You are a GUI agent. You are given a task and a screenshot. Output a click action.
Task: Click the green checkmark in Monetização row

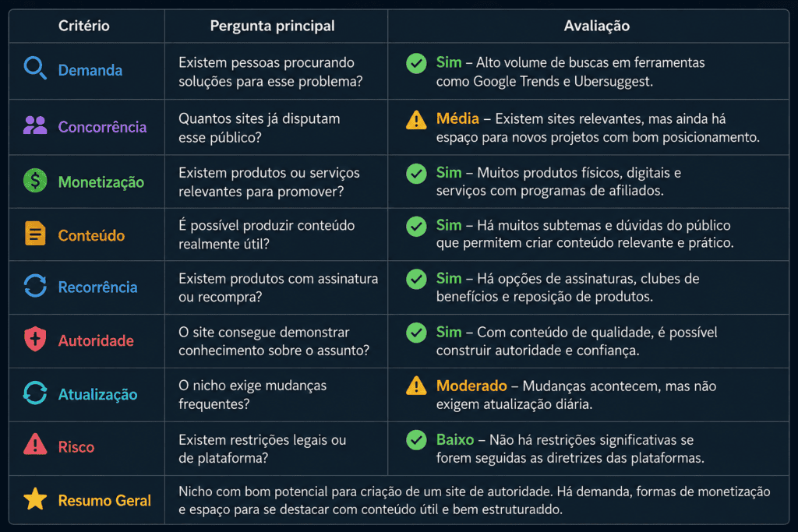pyautogui.click(x=416, y=174)
